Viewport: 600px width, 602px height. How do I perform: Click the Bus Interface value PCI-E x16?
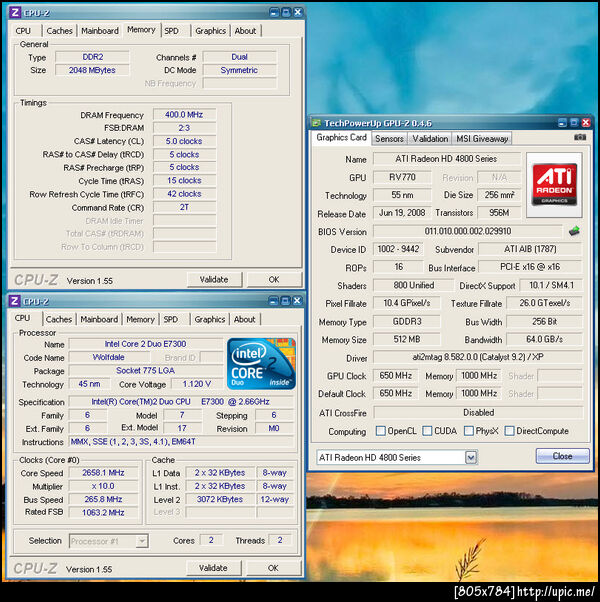(x=530, y=267)
